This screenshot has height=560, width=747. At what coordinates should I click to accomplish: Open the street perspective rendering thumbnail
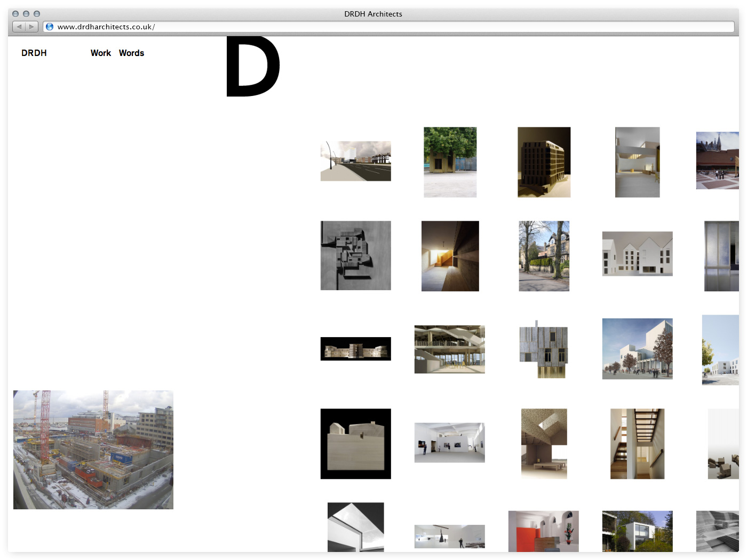coord(355,161)
